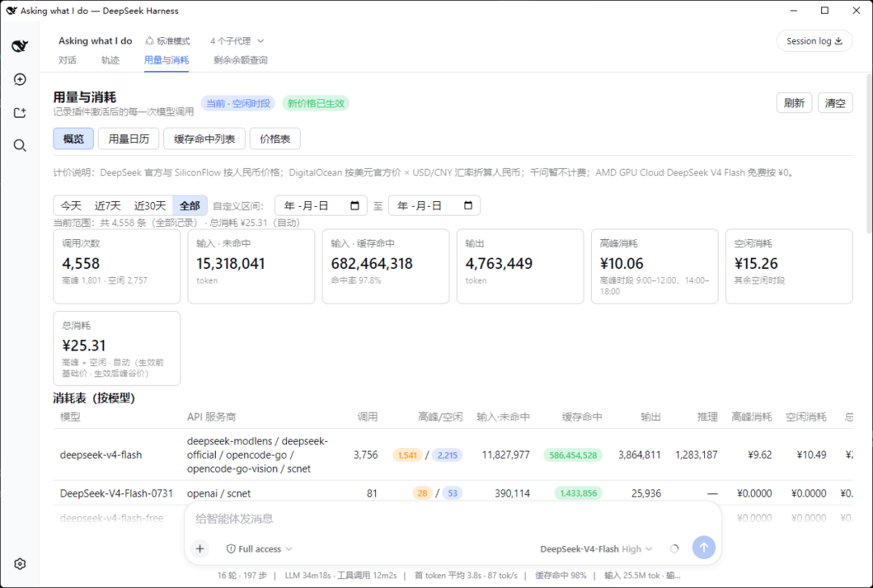
Task: Click the 清空 clear button
Action: click(x=835, y=103)
